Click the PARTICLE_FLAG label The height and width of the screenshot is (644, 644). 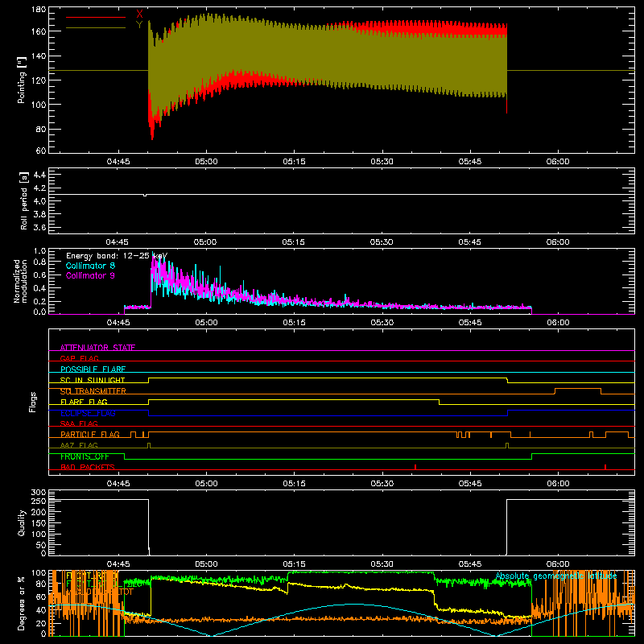tap(90, 434)
